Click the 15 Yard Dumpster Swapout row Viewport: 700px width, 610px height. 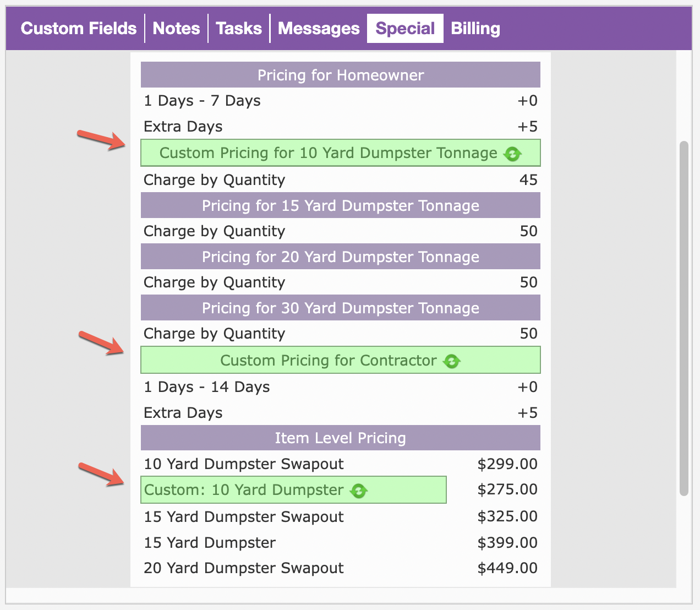click(x=244, y=517)
